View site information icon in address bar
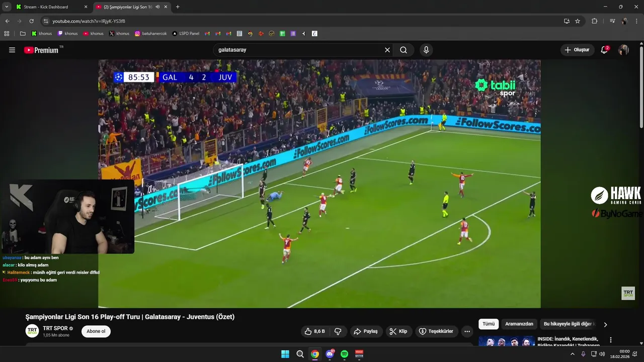644x362 pixels. tap(46, 21)
